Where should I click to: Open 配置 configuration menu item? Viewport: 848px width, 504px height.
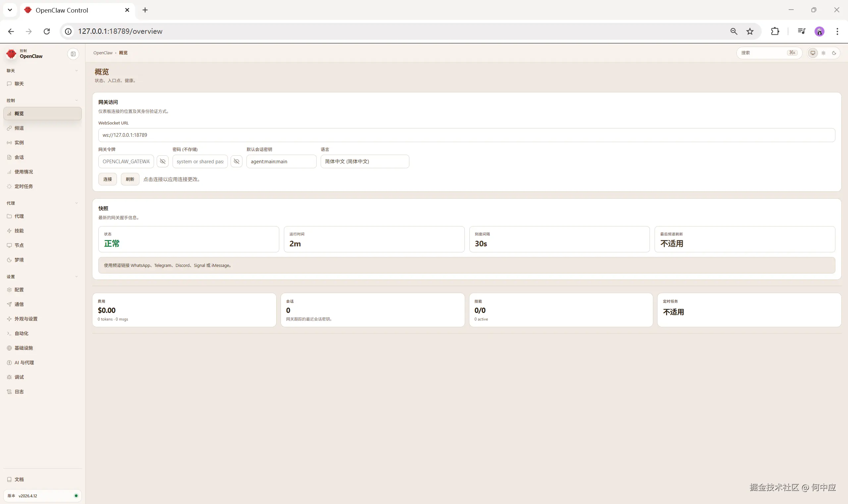tap(19, 290)
